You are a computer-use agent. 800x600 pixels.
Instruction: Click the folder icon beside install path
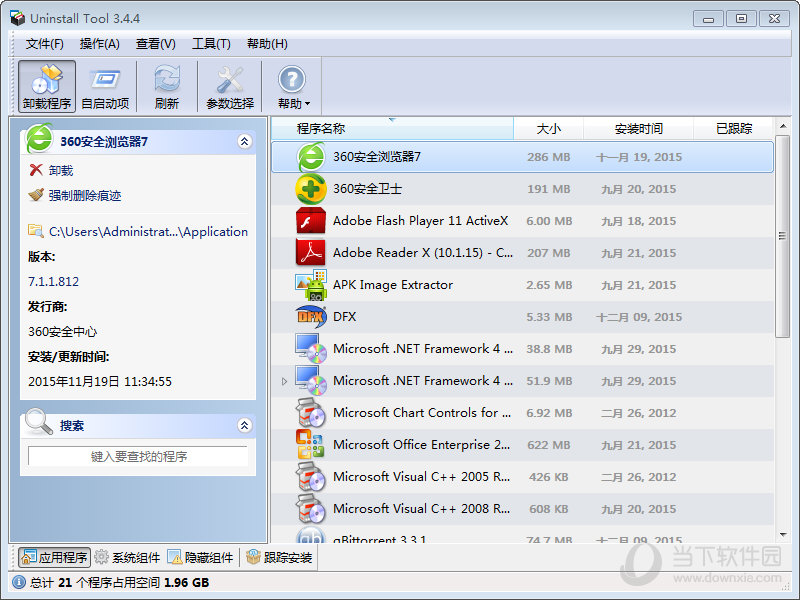(x=36, y=231)
